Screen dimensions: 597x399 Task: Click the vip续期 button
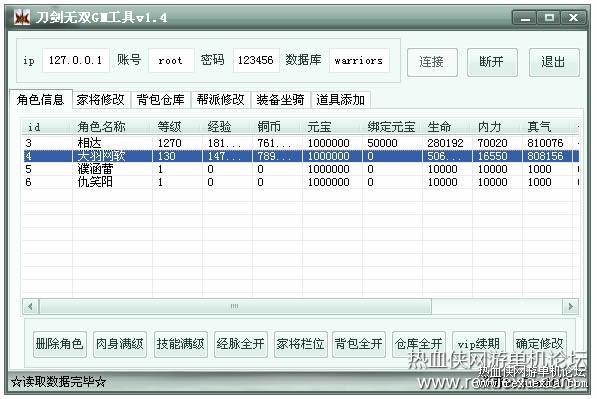click(x=479, y=344)
